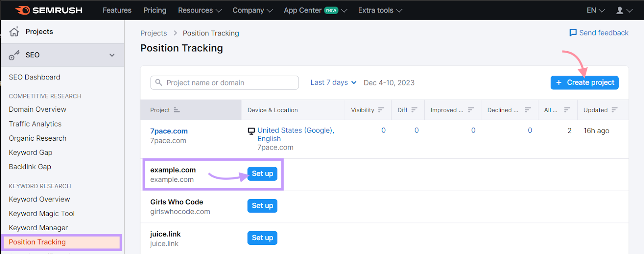Collapse the SEO sidebar section
This screenshot has height=254, width=644.
tap(112, 55)
